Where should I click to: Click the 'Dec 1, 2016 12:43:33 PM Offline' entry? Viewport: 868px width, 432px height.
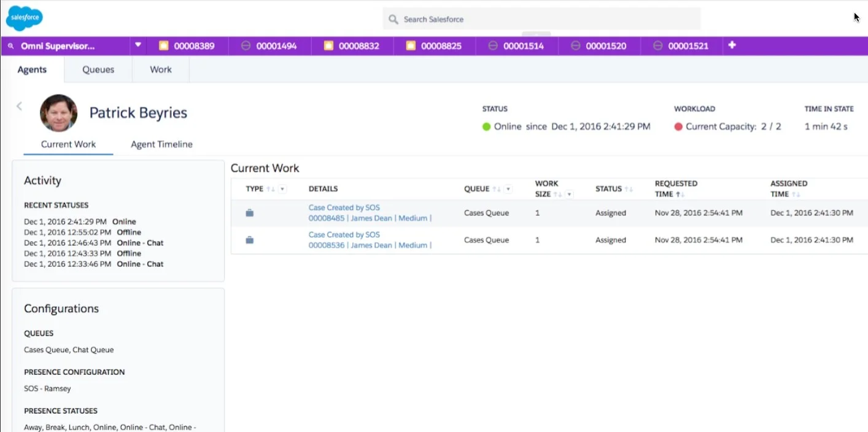pos(82,253)
